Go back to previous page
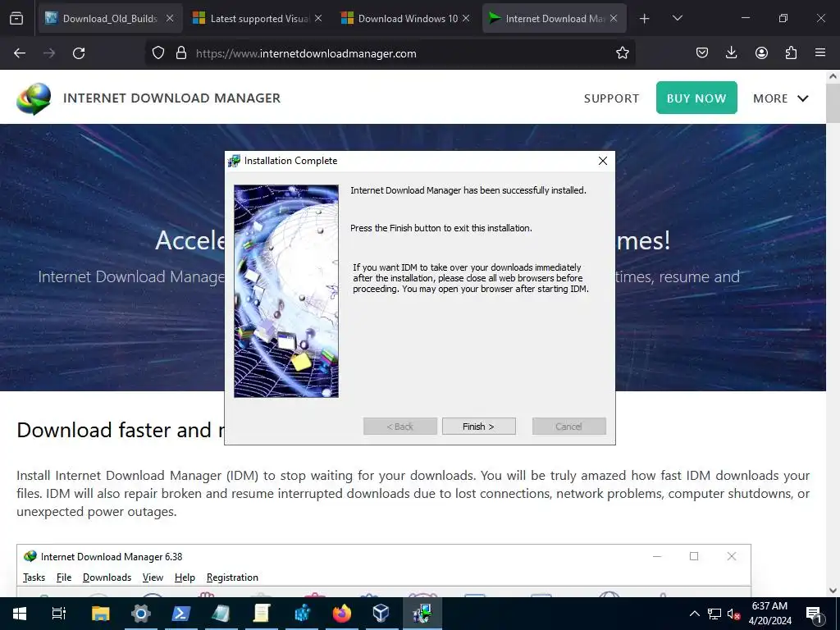Screen dimensions: 840x630 coord(20,53)
